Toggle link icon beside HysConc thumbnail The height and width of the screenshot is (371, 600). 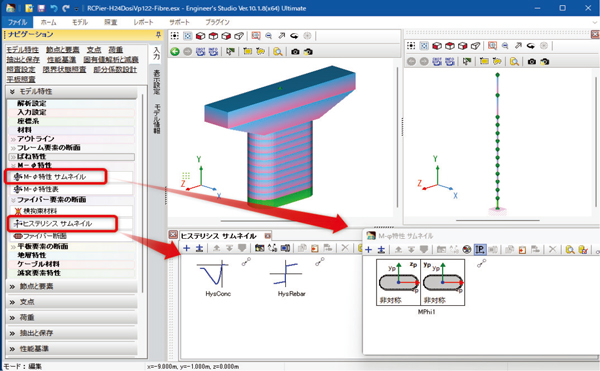click(x=246, y=262)
